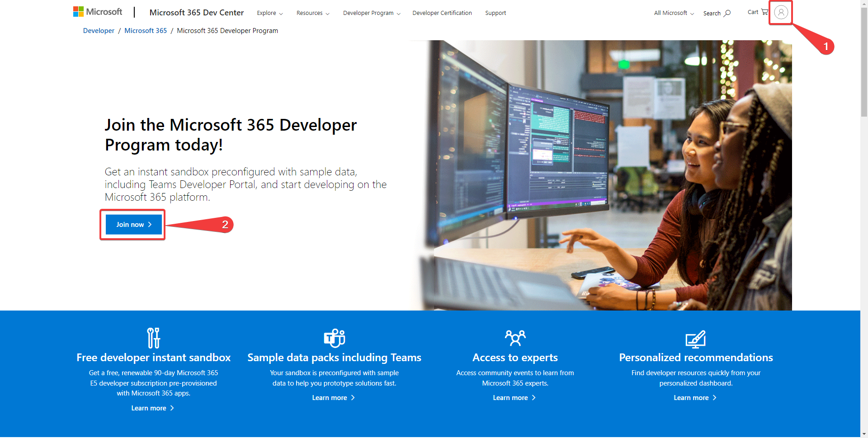Click the Teams sample data icon
The height and width of the screenshot is (438, 868).
point(335,338)
